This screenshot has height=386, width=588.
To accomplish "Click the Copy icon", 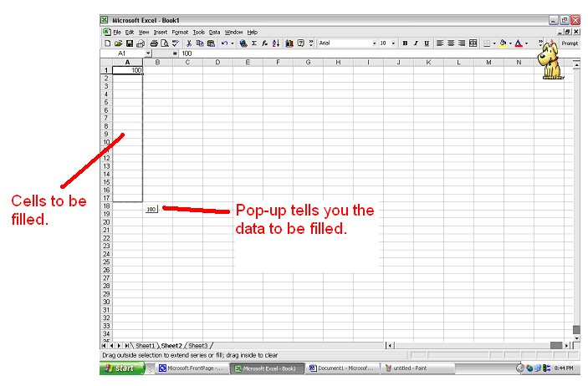I will coord(200,43).
